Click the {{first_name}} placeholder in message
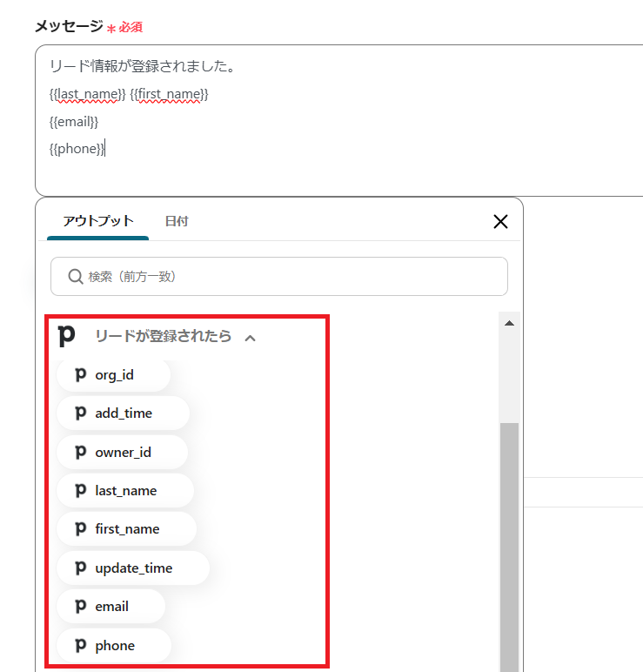This screenshot has width=643, height=672. coord(169,94)
